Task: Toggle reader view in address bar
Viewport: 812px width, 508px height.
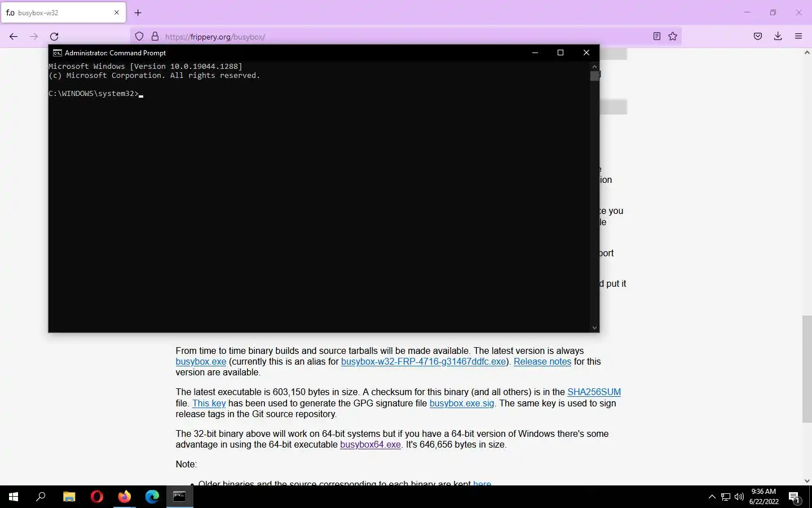Action: tap(657, 37)
